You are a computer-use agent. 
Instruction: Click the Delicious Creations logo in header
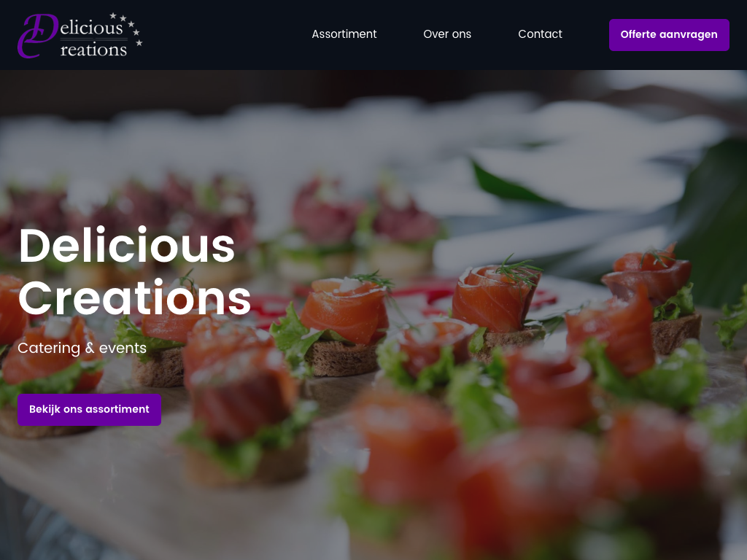point(80,35)
